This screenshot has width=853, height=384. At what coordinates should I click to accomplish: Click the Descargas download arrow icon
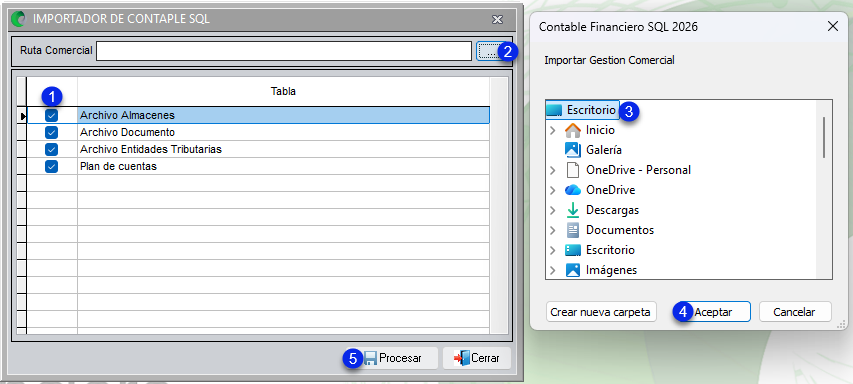tap(573, 210)
